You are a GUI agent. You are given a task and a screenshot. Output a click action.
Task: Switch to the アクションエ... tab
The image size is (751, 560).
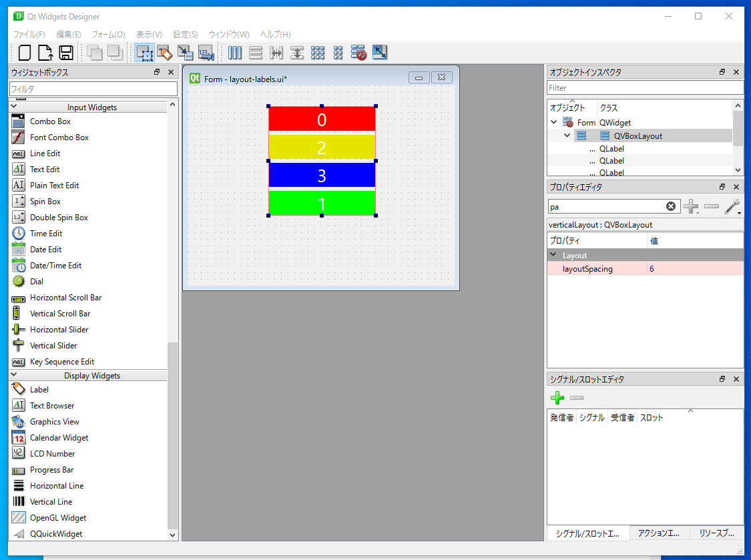(x=659, y=533)
